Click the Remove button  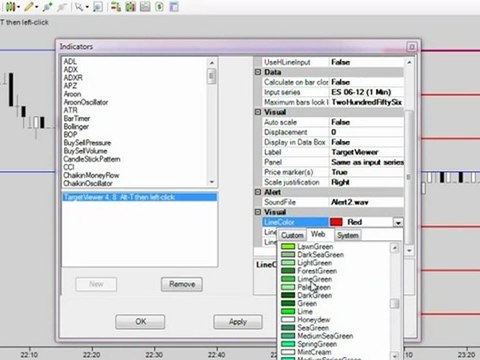tap(182, 284)
